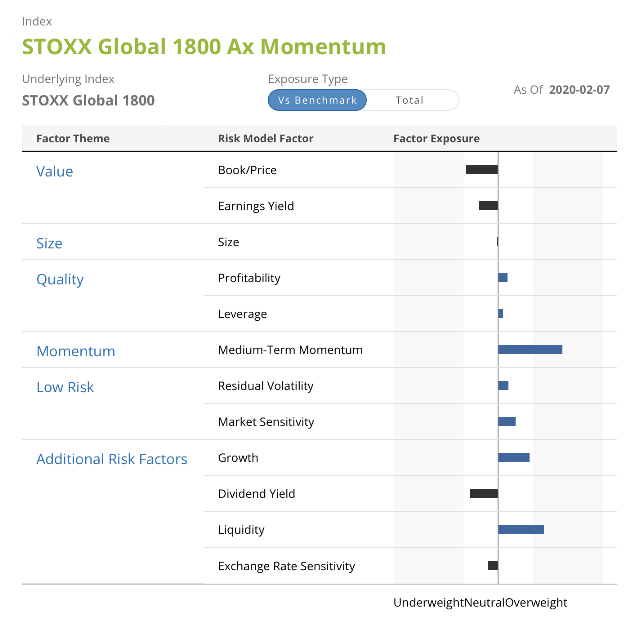Click the Factor Exposure column header

436,139
